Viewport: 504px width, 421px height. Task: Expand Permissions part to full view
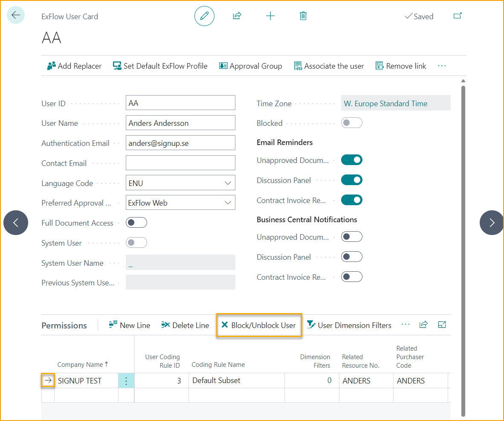pos(442,325)
